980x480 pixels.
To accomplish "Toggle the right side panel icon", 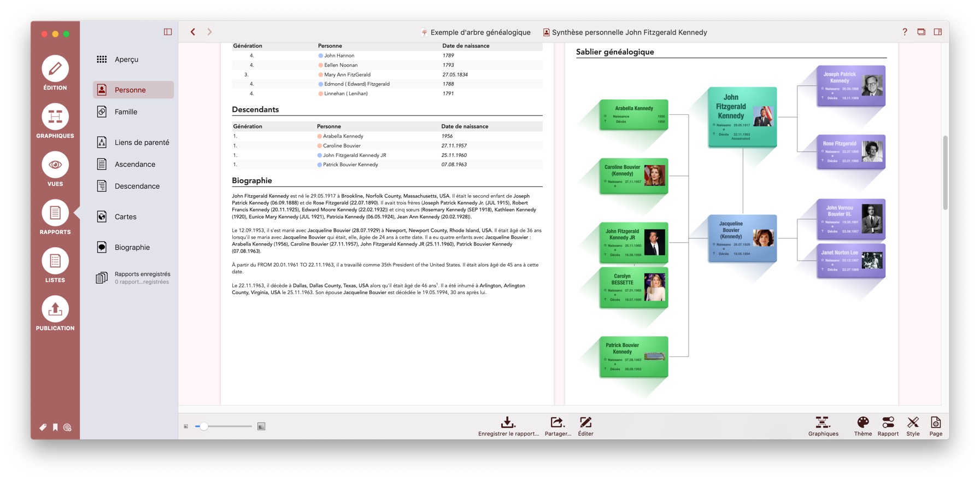I will 938,32.
